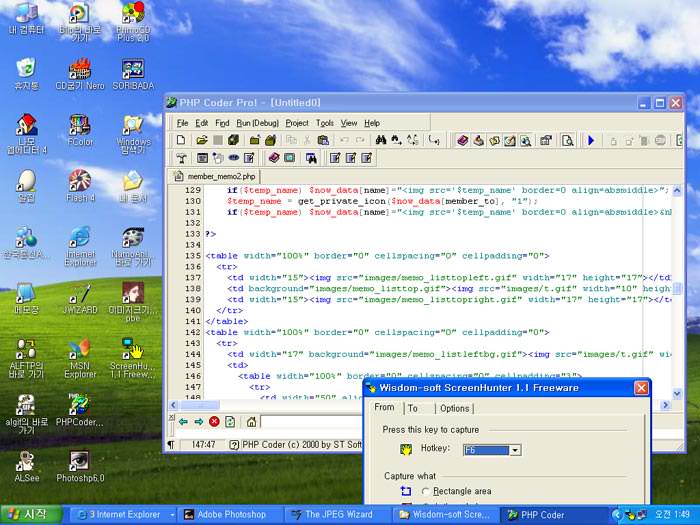
Task: Open the Tools menu
Action: tap(325, 123)
